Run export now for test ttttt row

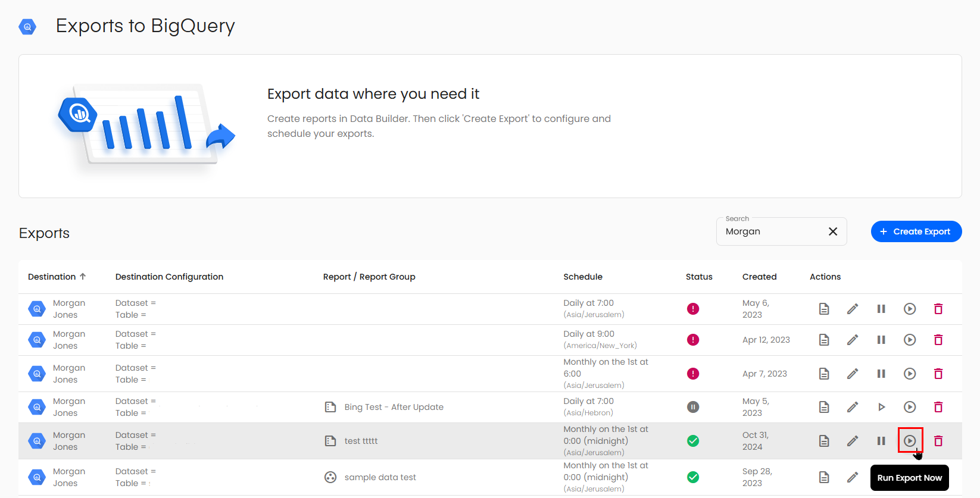point(910,441)
